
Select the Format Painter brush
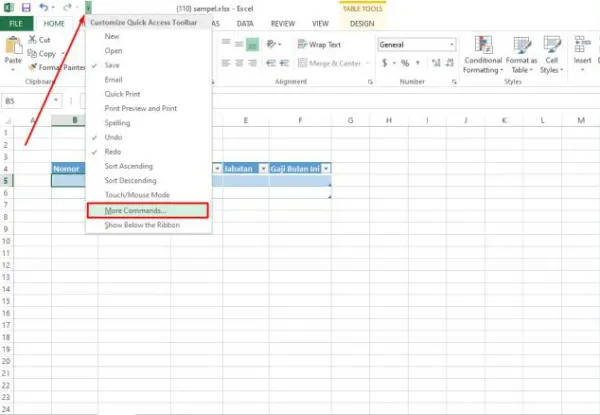tap(33, 67)
